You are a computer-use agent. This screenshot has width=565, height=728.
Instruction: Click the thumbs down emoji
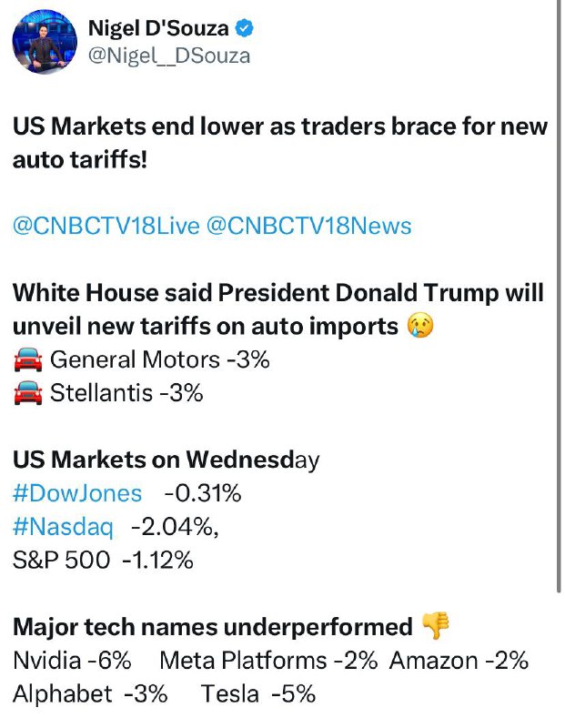[x=436, y=625]
